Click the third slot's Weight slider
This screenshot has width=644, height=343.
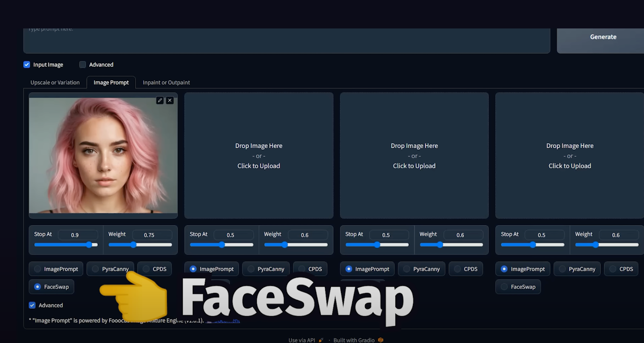[x=451, y=245]
